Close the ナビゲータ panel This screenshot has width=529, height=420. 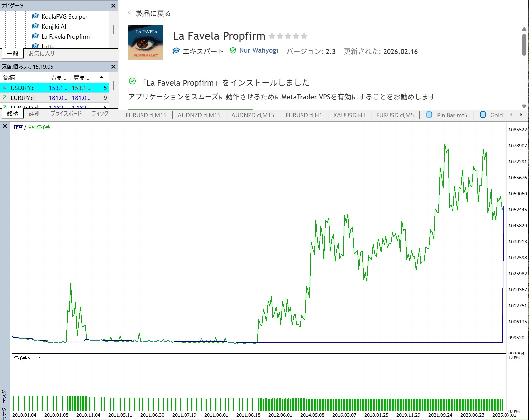tap(113, 6)
